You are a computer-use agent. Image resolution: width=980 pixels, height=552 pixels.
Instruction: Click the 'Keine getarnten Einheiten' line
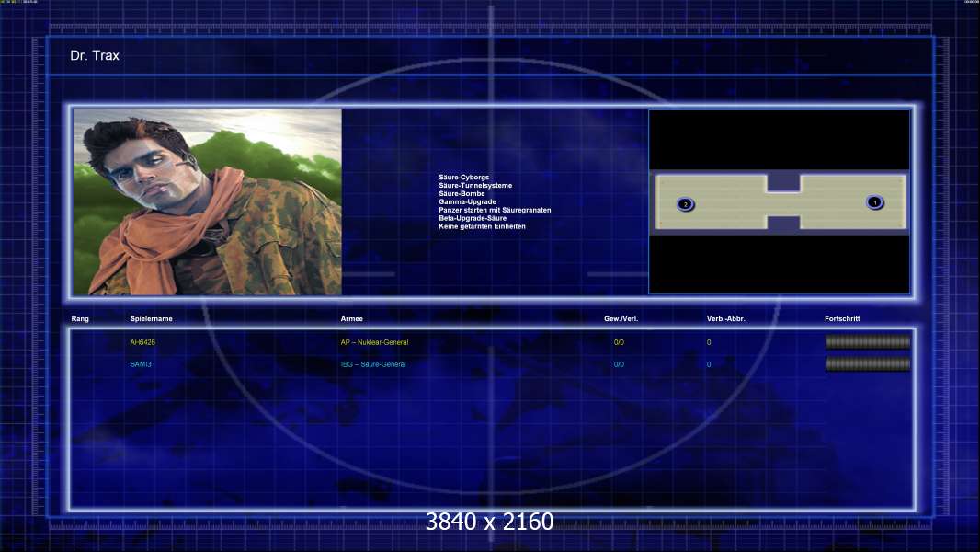point(482,226)
